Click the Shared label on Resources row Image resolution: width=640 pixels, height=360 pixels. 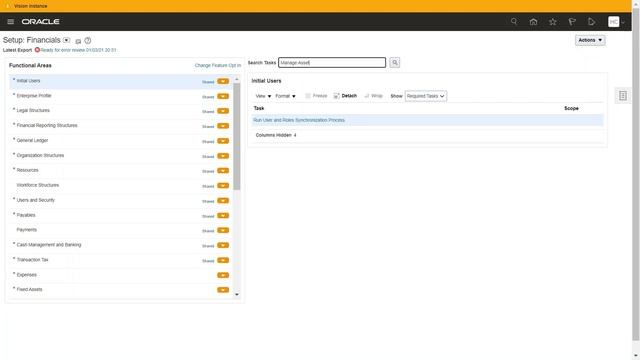[208, 171]
